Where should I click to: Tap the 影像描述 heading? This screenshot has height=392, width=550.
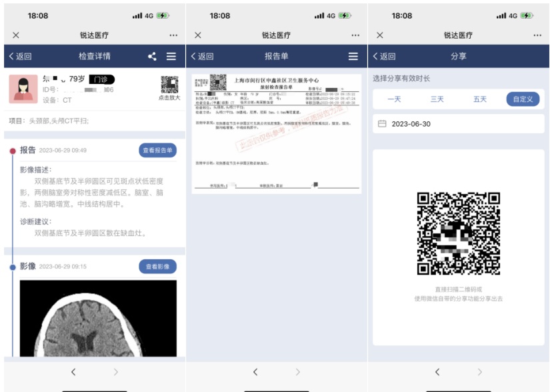tap(36, 170)
